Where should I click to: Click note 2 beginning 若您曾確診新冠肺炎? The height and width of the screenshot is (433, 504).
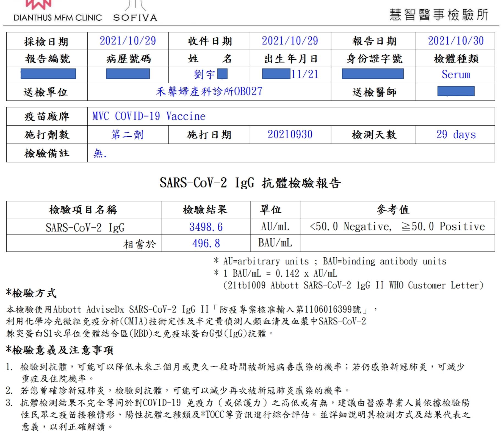pos(178,390)
